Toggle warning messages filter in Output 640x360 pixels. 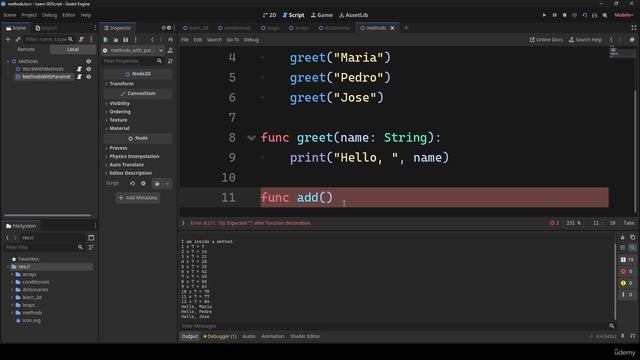pyautogui.click(x=627, y=283)
